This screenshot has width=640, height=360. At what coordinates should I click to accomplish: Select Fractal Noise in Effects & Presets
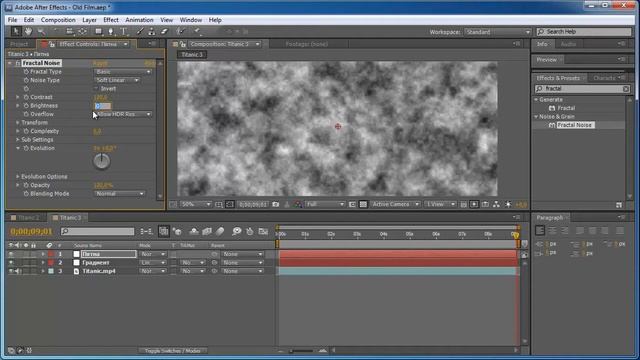pos(575,125)
